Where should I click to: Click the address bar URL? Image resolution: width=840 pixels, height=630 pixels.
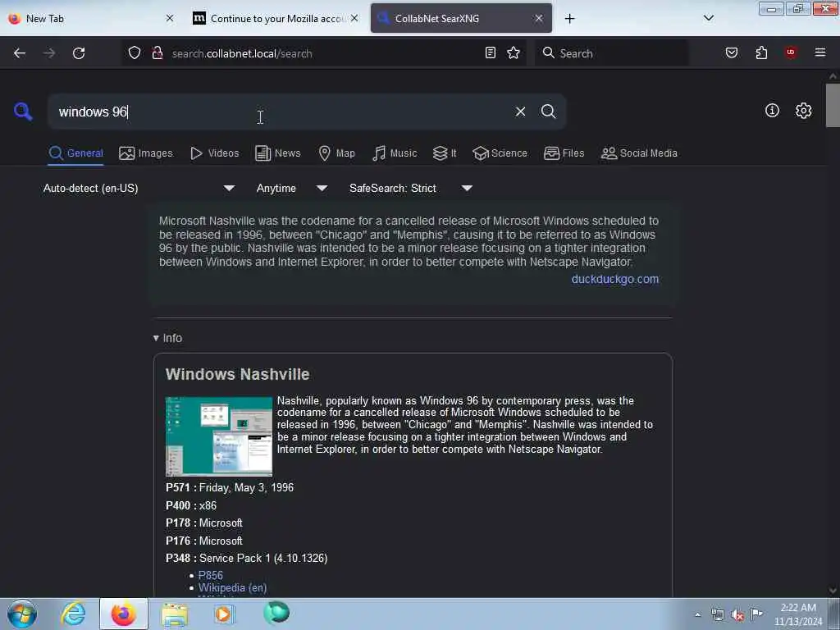(242, 53)
